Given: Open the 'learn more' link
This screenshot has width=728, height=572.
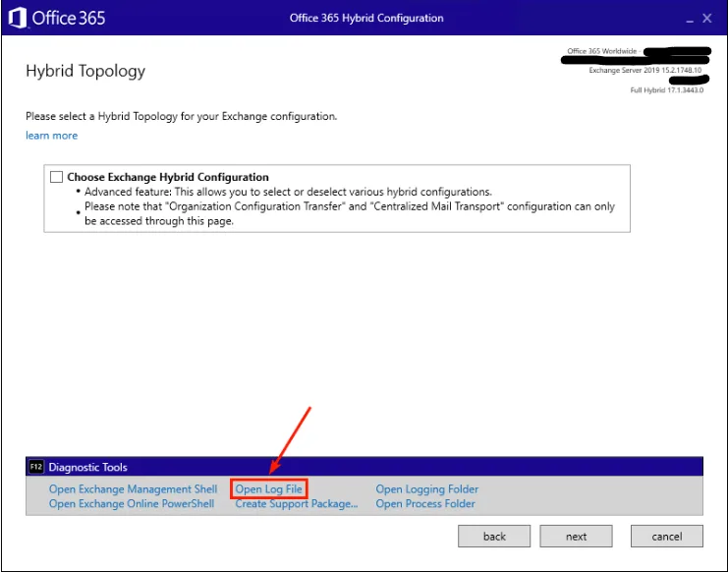Looking at the screenshot, I should point(51,136).
